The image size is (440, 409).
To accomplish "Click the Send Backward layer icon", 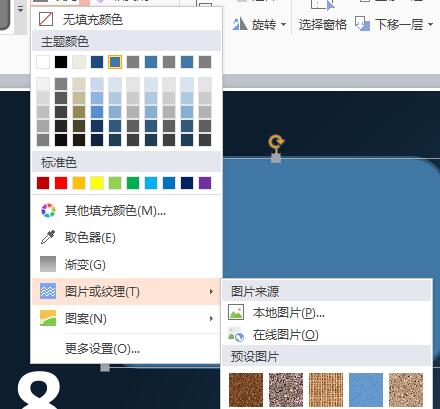I will 362,24.
